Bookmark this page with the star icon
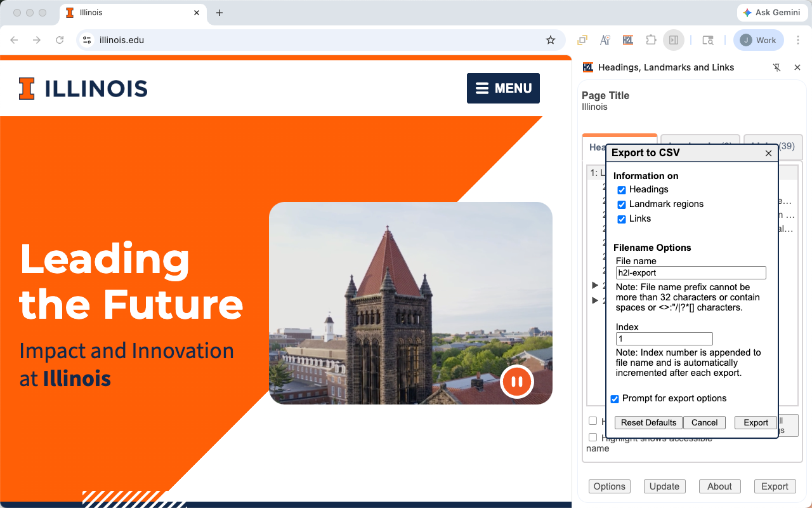The image size is (812, 508). (551, 40)
